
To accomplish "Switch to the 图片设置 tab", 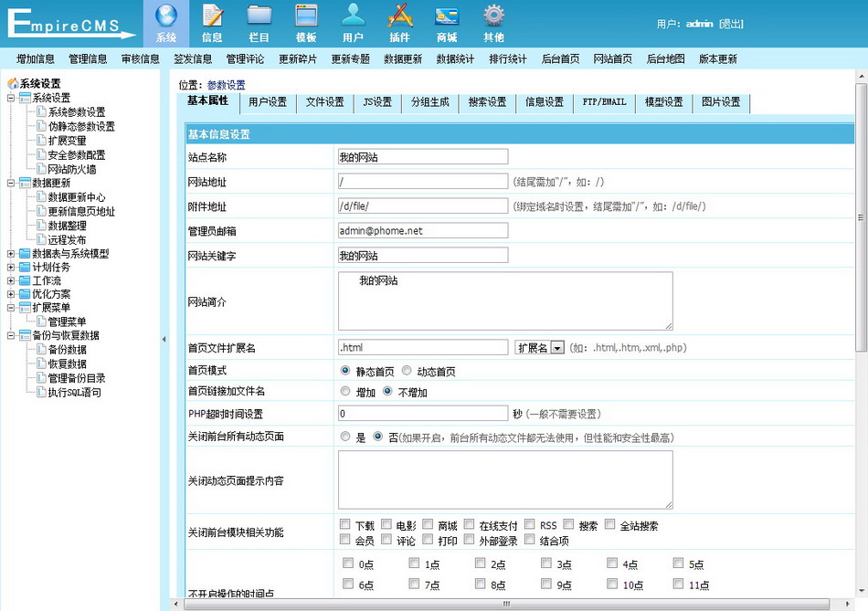I will click(x=721, y=102).
